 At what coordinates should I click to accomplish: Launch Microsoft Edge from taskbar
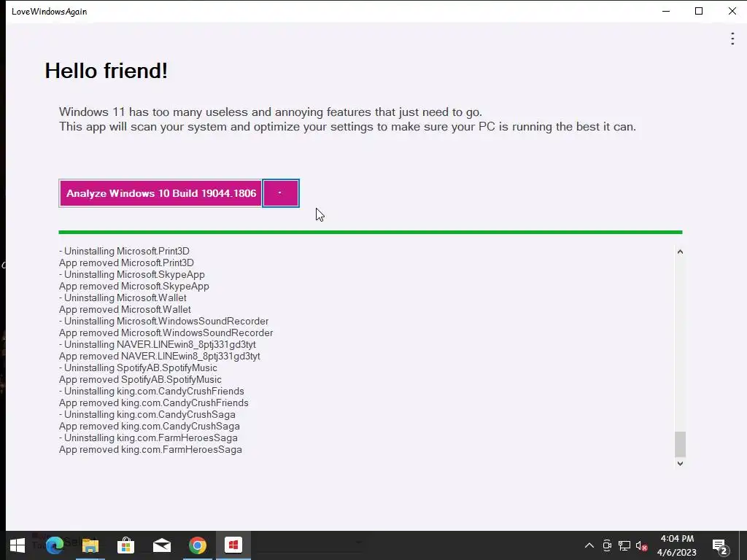54,545
